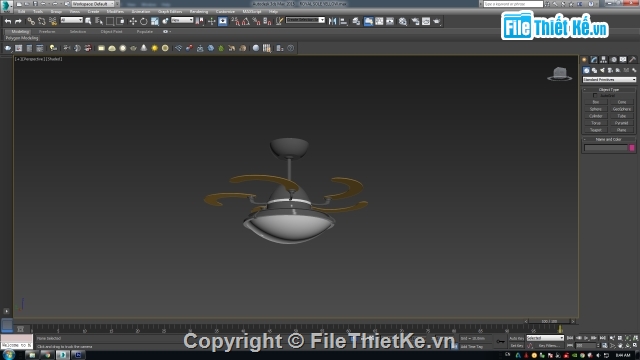Open the selection filter All dropdown
The width and height of the screenshot is (640, 360).
coord(71,20)
